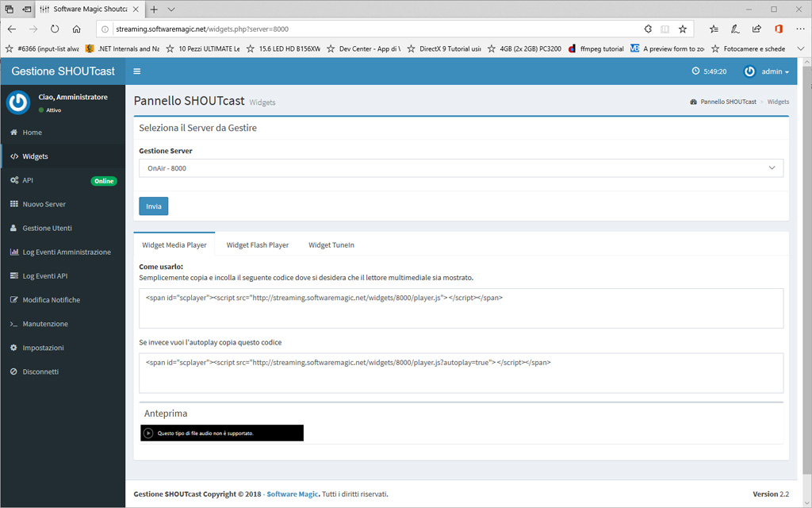Image resolution: width=812 pixels, height=508 pixels.
Task: Open ffmpeg tutorial bookmark
Action: tap(596, 48)
